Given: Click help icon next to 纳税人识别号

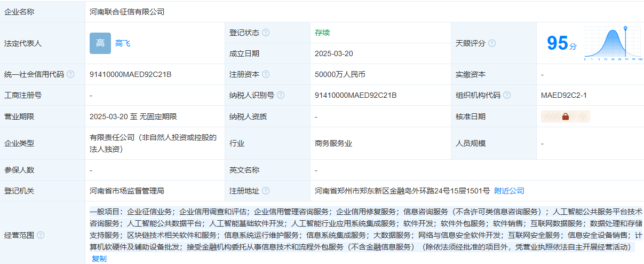Looking at the screenshot, I should [281, 95].
